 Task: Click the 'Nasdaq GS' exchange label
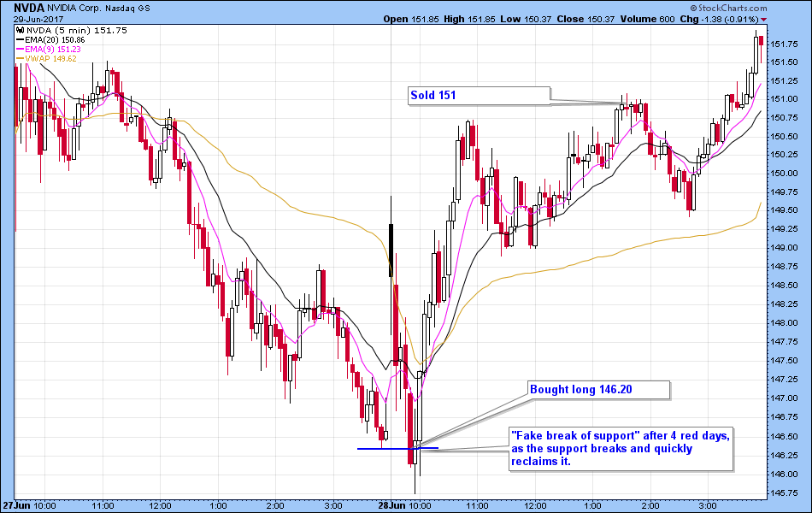(129, 9)
